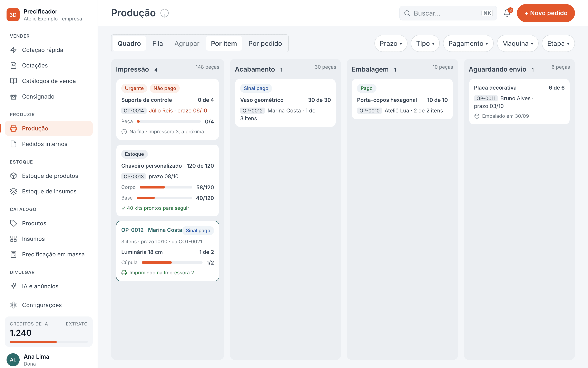This screenshot has width=588, height=368.
Task: Click the checkmark beside 40 kits prontos
Action: coord(123,208)
